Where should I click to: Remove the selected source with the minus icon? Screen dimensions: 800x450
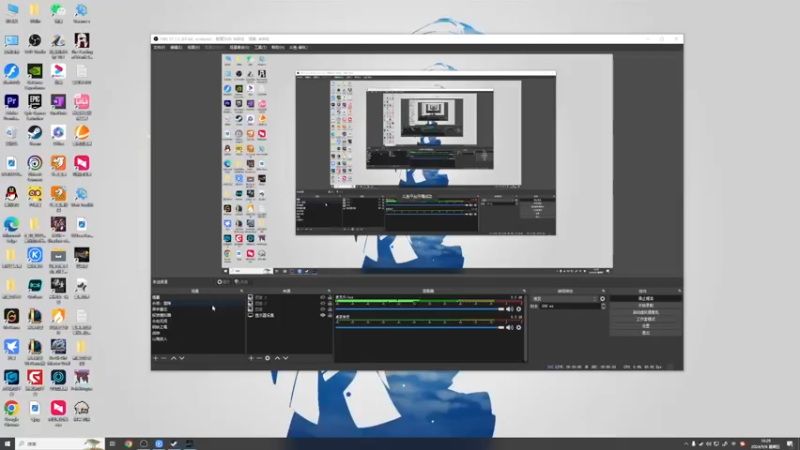(x=259, y=358)
